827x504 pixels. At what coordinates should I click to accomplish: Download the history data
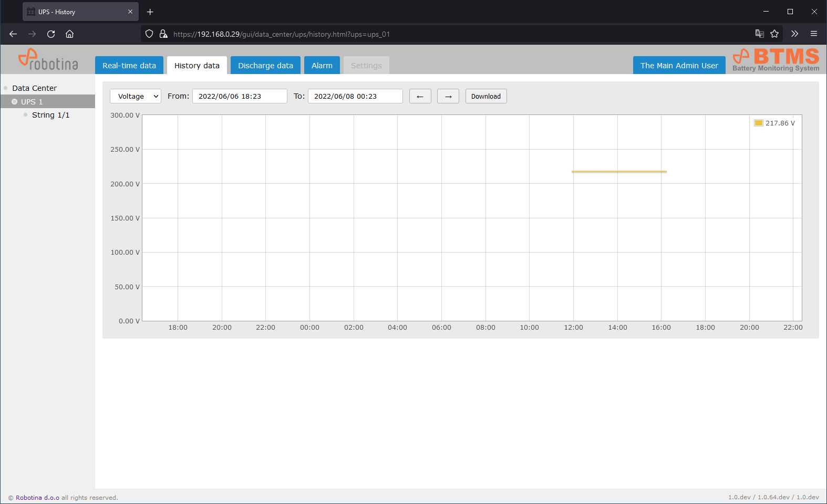click(485, 97)
